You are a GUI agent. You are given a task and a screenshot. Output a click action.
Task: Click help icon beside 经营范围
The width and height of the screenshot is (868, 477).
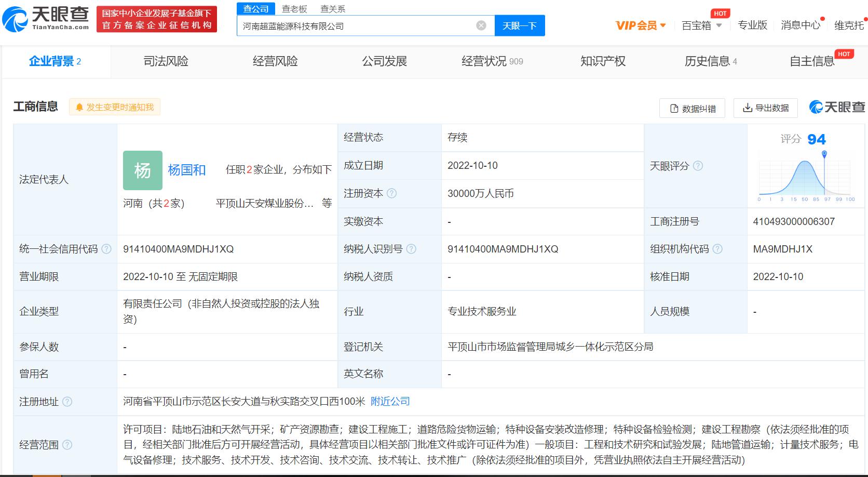[x=67, y=445]
